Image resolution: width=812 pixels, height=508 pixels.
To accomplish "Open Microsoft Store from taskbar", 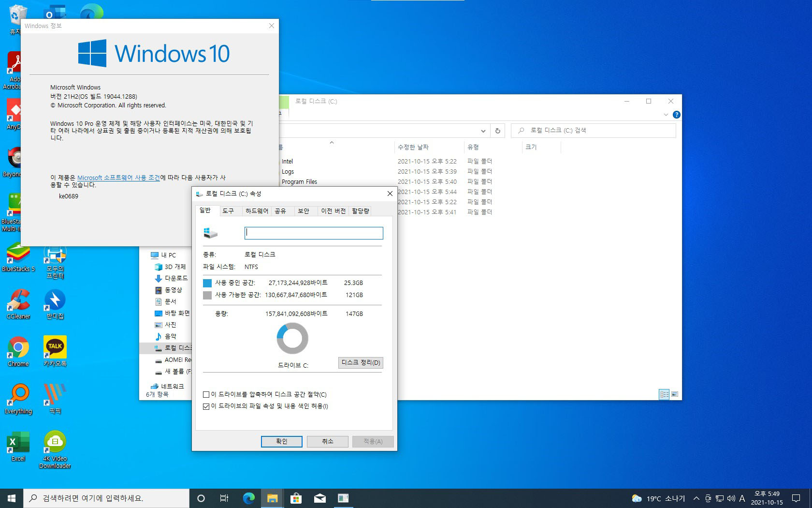I will pyautogui.click(x=296, y=498).
